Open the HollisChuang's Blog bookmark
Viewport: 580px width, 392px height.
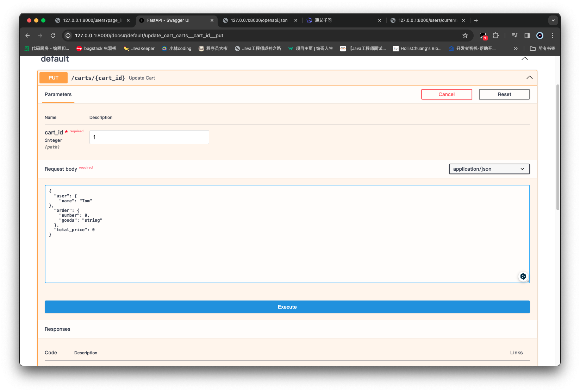(417, 49)
